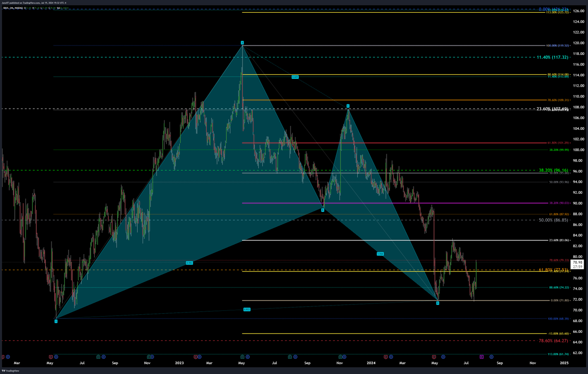Click the 2023 label on the time axis
Image resolution: width=588 pixels, height=374 pixels.
[x=179, y=363]
